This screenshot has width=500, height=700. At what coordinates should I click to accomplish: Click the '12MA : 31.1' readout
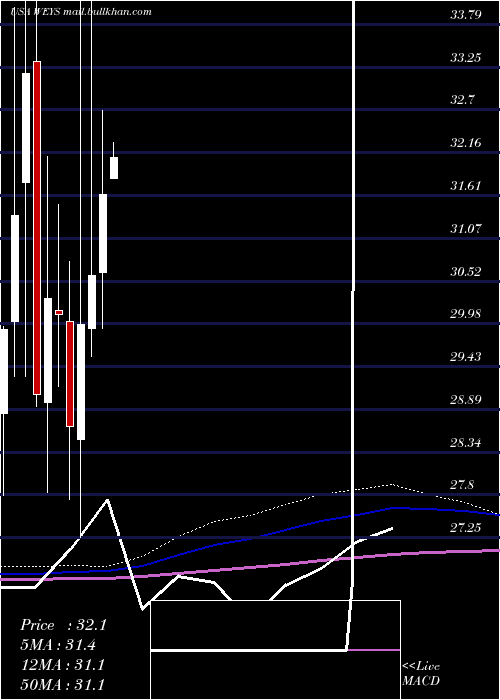coord(62,665)
